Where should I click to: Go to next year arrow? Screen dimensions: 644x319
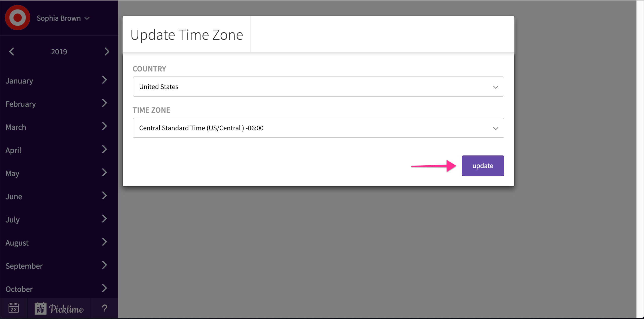coord(107,52)
